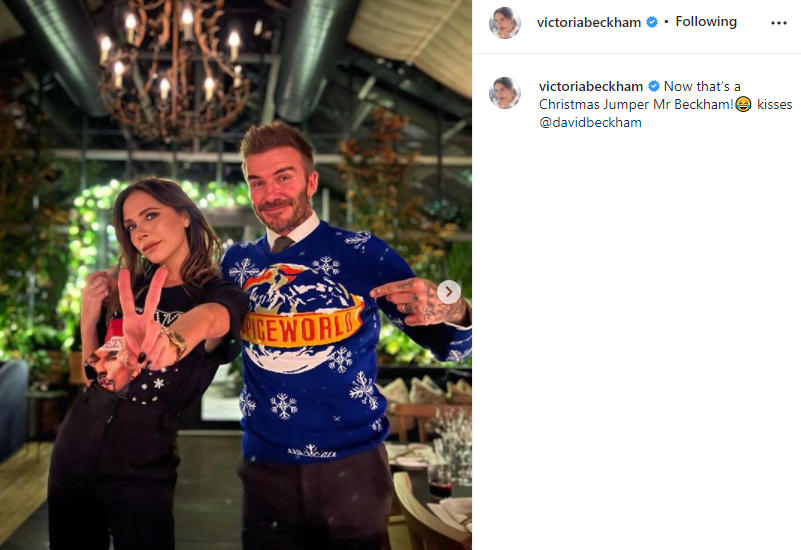Screen dimensions: 801x550
Task: Click the verified badge beside header username
Action: click(652, 22)
